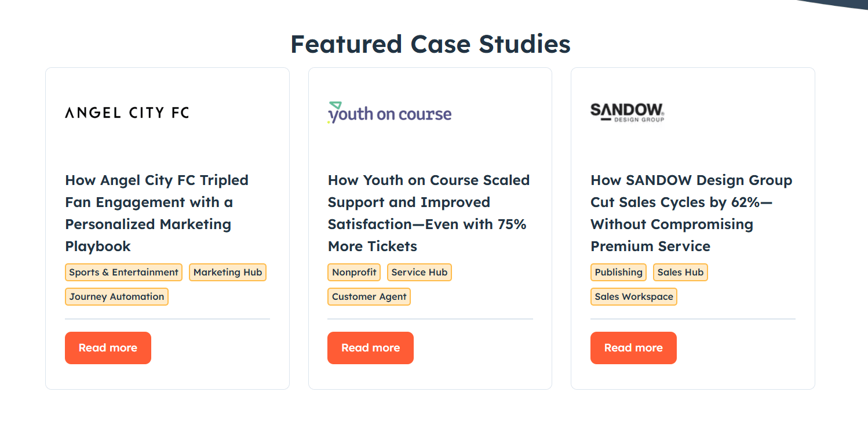Click the Sales Hub tag
The height and width of the screenshot is (428, 868).
click(x=680, y=272)
